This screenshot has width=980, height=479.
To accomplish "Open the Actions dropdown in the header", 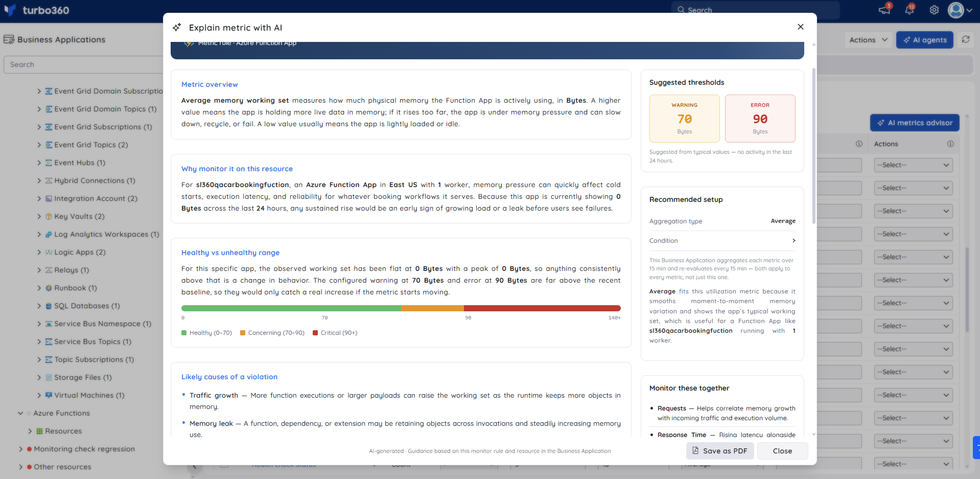I will pos(868,40).
